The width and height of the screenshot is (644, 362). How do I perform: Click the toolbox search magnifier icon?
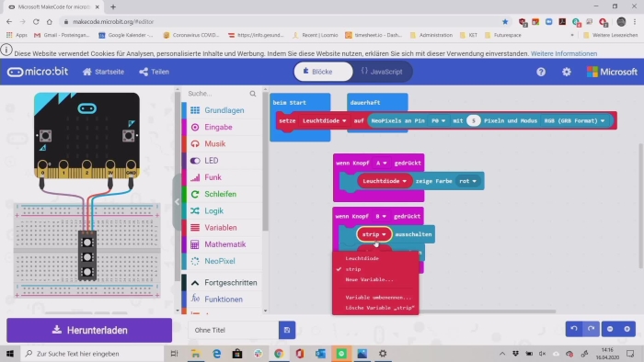tap(253, 94)
